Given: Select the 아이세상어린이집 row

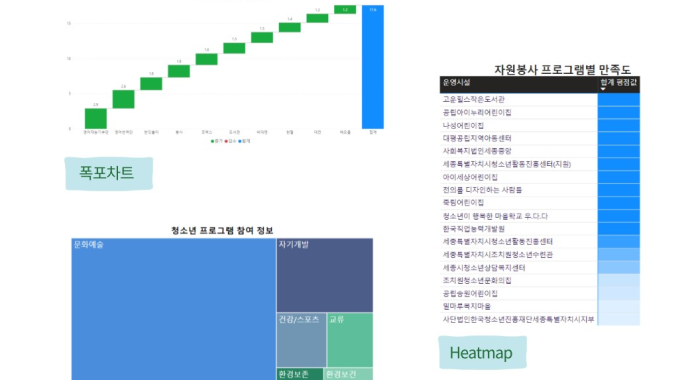Looking at the screenshot, I should [x=540, y=177].
